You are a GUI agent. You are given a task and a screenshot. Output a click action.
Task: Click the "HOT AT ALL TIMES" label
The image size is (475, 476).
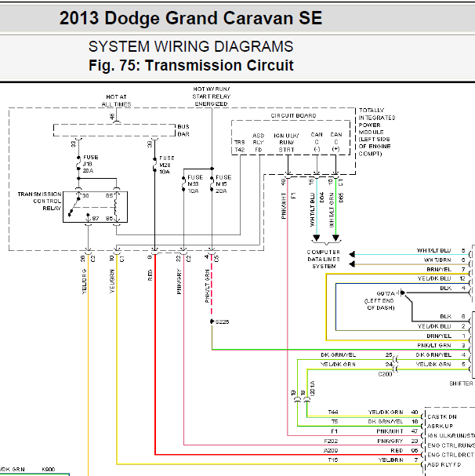tap(116, 100)
